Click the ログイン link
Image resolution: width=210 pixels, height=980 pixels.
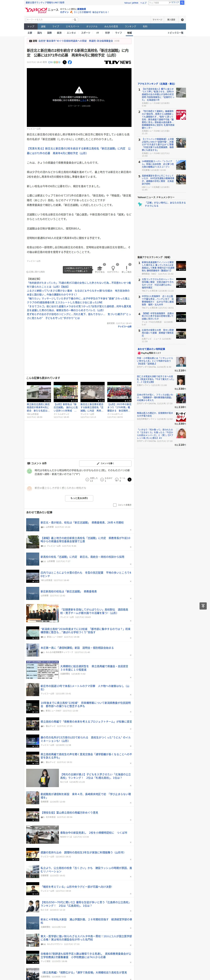click(64, 12)
